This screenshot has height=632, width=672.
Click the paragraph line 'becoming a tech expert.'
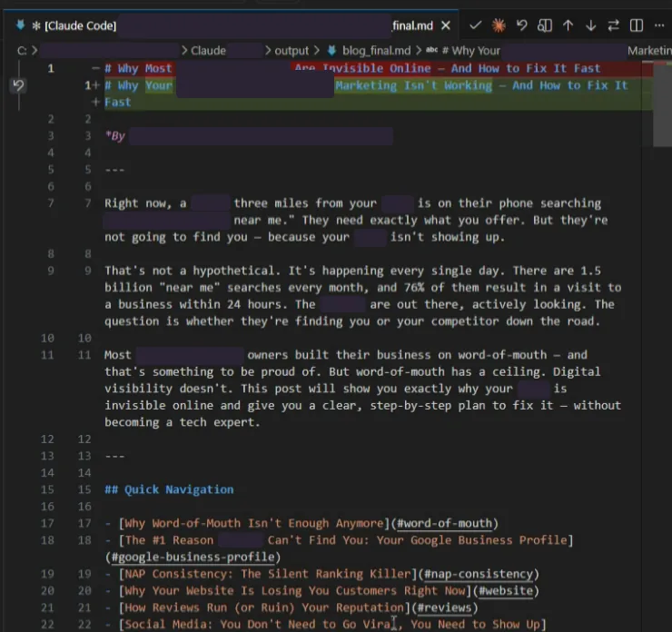point(183,422)
